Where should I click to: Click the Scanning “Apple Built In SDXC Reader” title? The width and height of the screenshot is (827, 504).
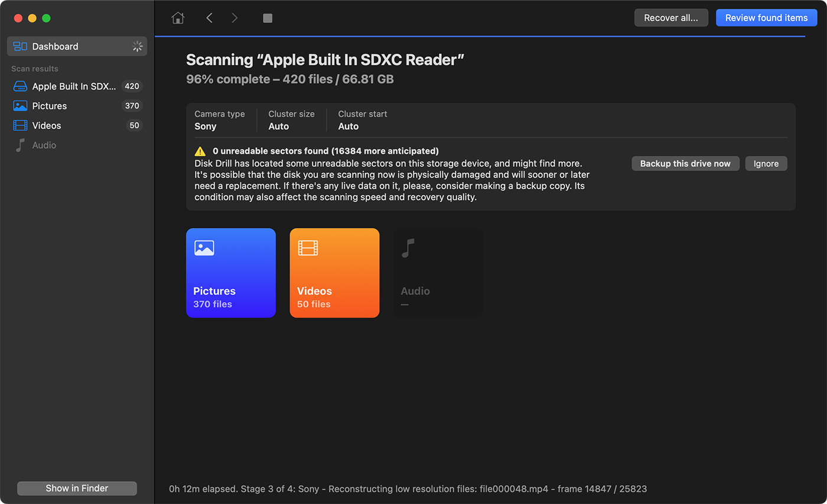tap(325, 60)
